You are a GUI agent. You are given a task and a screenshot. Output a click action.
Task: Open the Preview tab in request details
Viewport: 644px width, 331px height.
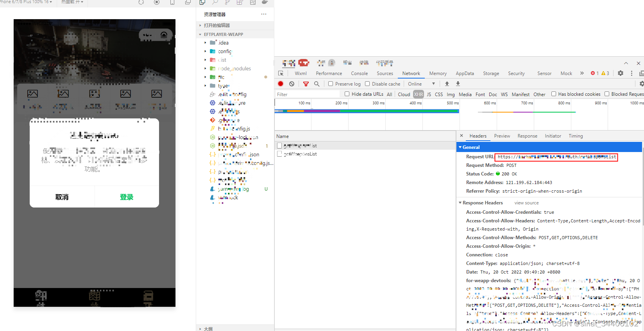click(x=502, y=136)
